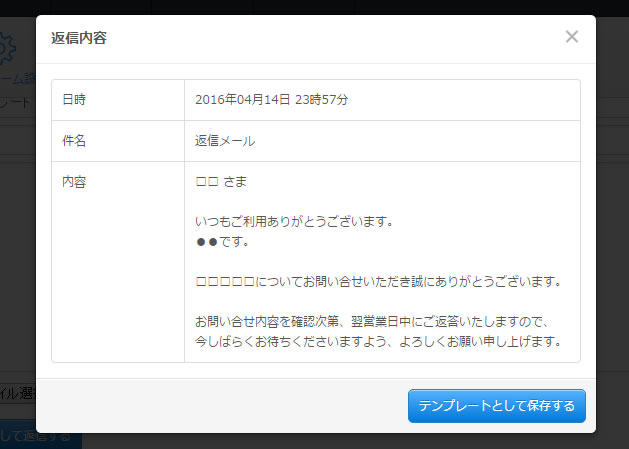Click the dark top navigation bar
The width and height of the screenshot is (629, 449).
[314, 6]
